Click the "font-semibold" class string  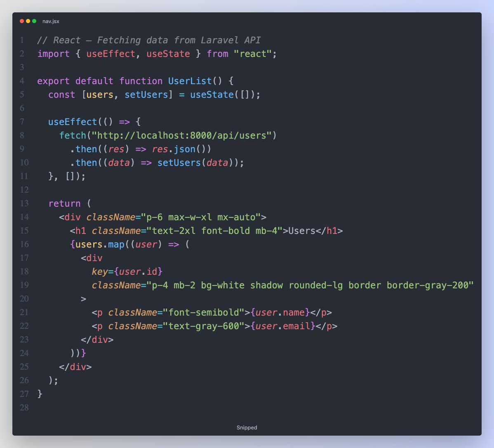click(204, 312)
